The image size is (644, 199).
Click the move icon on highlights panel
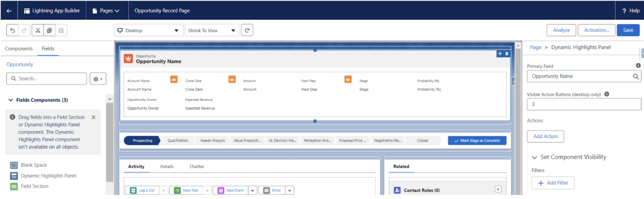click(500, 54)
